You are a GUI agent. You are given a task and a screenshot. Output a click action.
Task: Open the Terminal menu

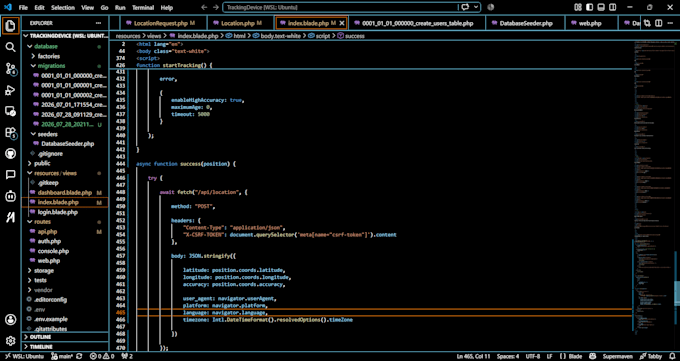(143, 7)
